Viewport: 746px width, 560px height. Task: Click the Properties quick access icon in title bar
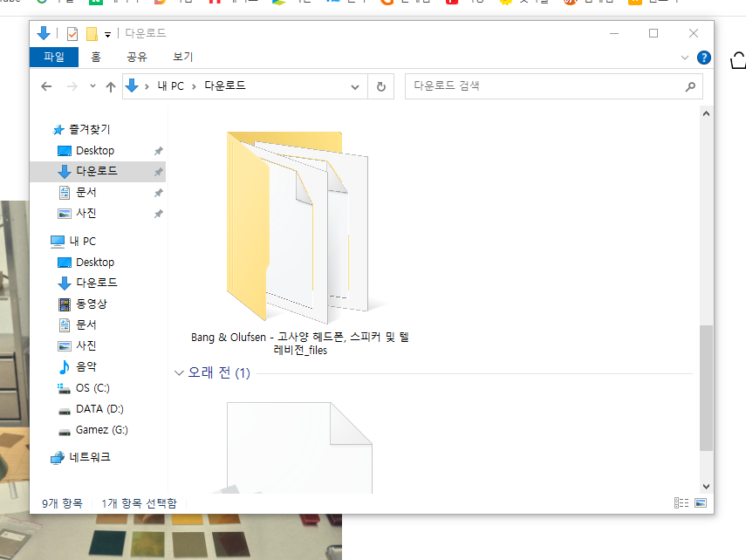[x=72, y=34]
